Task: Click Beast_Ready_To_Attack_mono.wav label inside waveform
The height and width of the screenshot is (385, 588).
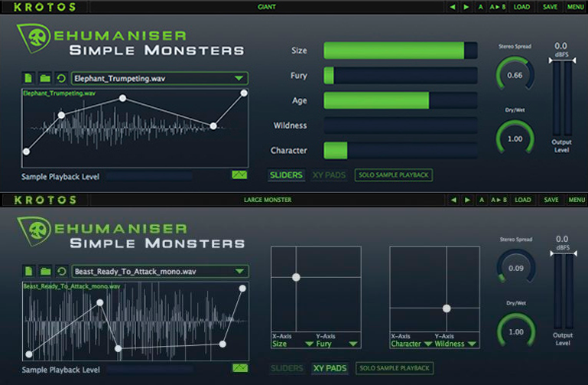Action: 72,286
